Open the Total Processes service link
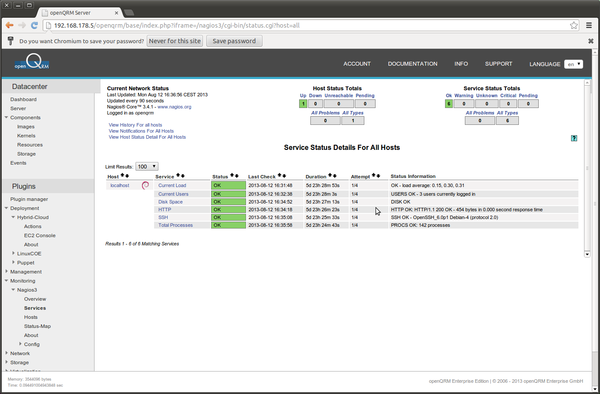 (176, 225)
